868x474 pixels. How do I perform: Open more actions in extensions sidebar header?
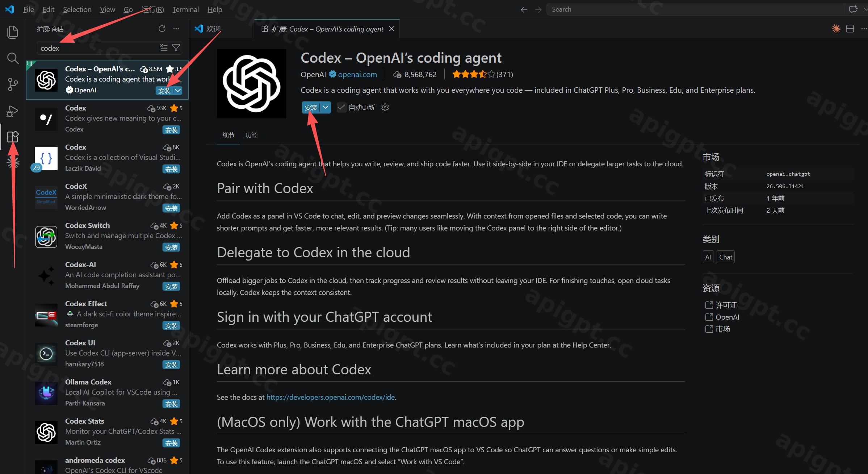[x=176, y=29]
